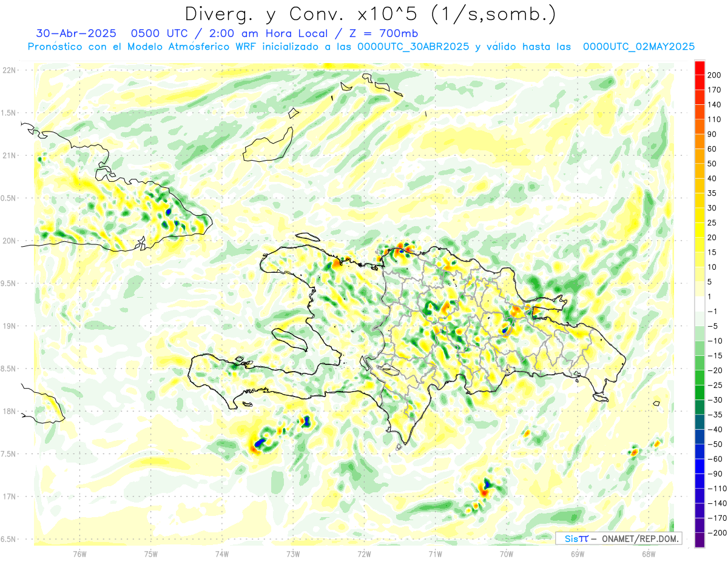Click the '19N' latitude label
The width and height of the screenshot is (728, 562).
click(8, 326)
